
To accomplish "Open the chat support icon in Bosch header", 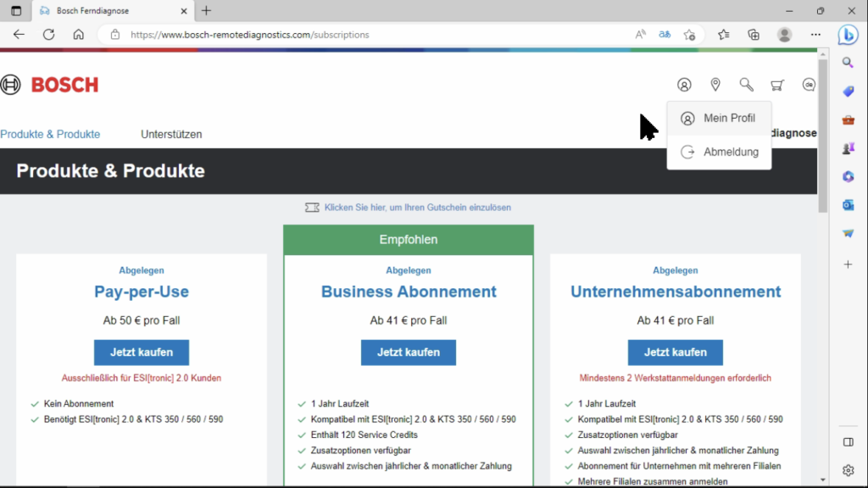I will [x=809, y=85].
